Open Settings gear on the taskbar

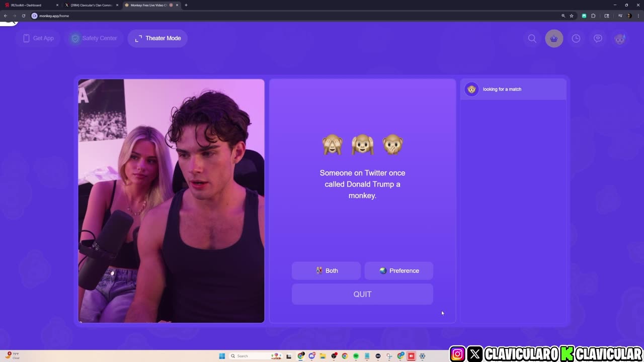(x=422, y=356)
